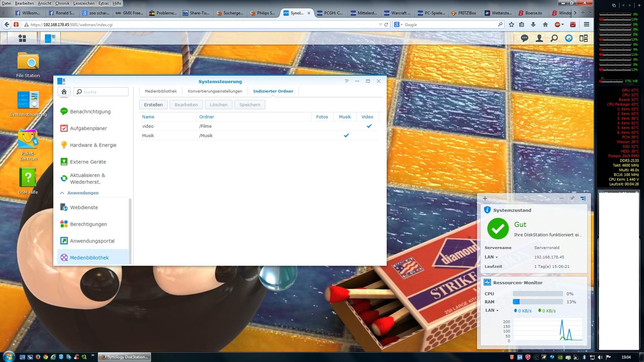Select Indizierter Ordner tab
The width and height of the screenshot is (644, 362).
tap(273, 91)
